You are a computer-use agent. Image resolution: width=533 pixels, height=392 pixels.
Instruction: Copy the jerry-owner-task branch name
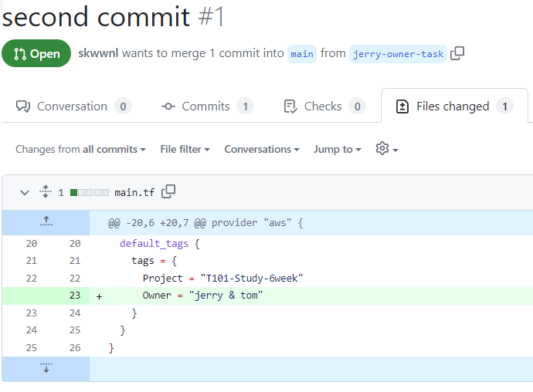pos(457,53)
